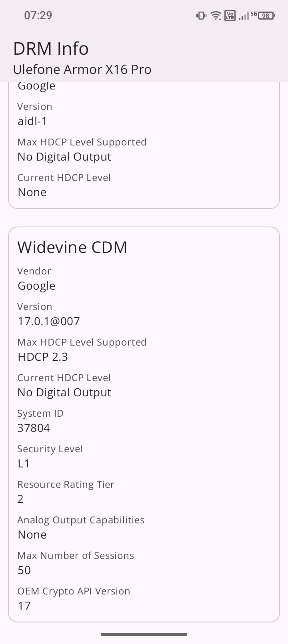Screen dimensions: 288x644
Task: Tap the Widevine Current HDCP Level value
Action: [64, 392]
